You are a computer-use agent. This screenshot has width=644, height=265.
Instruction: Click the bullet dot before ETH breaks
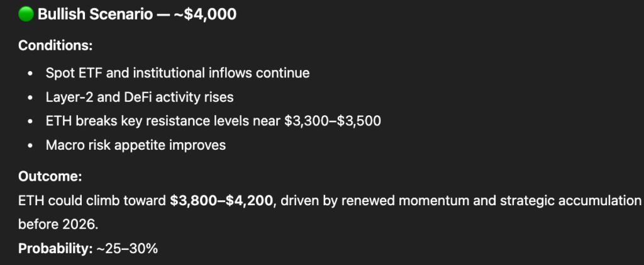[31, 121]
